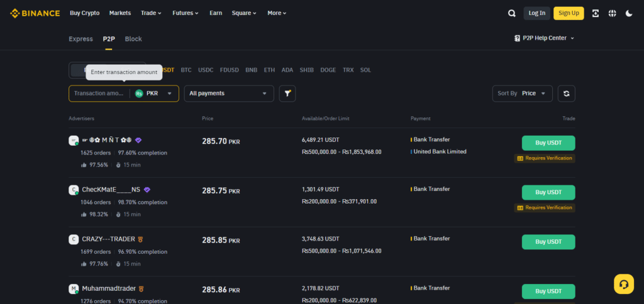Viewport: 644px width, 304px height.
Task: Click the thumbs-up rating 97.56%
Action: [94, 165]
